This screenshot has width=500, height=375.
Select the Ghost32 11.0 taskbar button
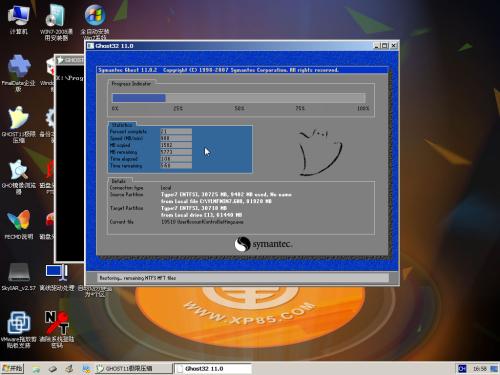(x=213, y=368)
